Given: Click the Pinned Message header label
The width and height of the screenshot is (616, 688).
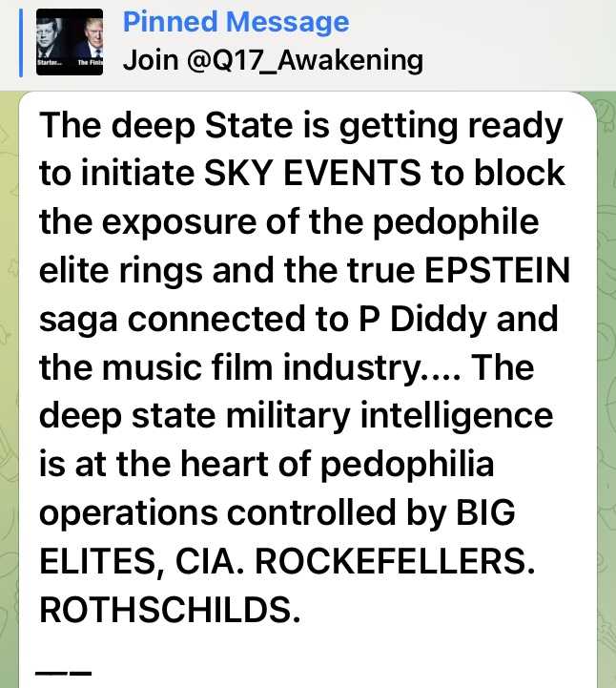Looking at the screenshot, I should coord(236,22).
